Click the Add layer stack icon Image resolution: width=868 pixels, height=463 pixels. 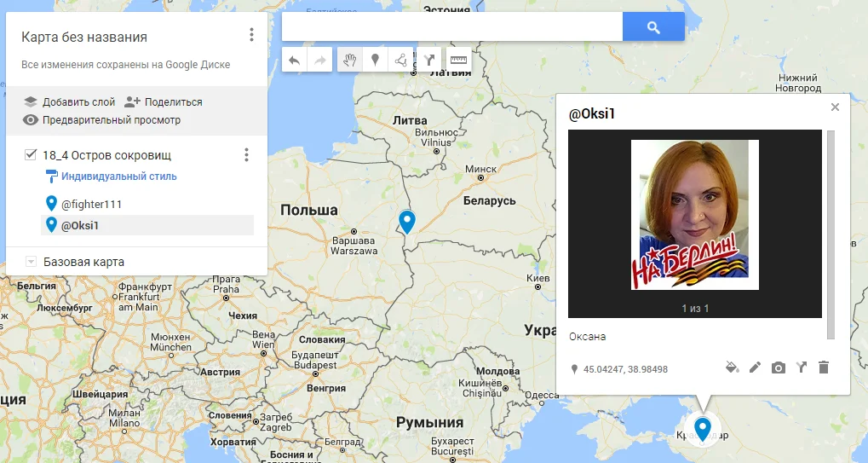pos(31,102)
